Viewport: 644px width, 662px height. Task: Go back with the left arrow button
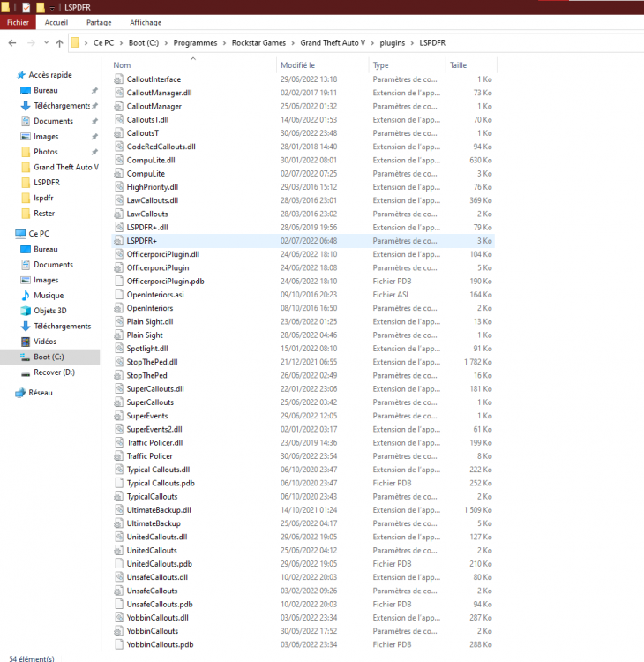point(12,42)
